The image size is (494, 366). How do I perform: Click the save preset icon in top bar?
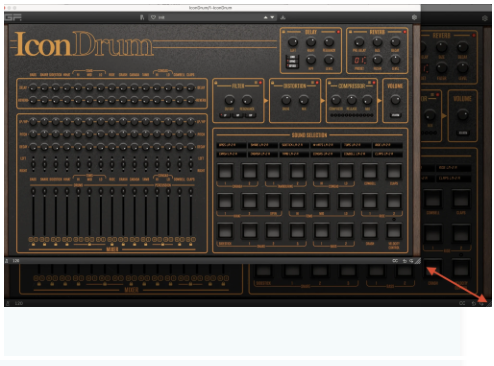(x=283, y=17)
